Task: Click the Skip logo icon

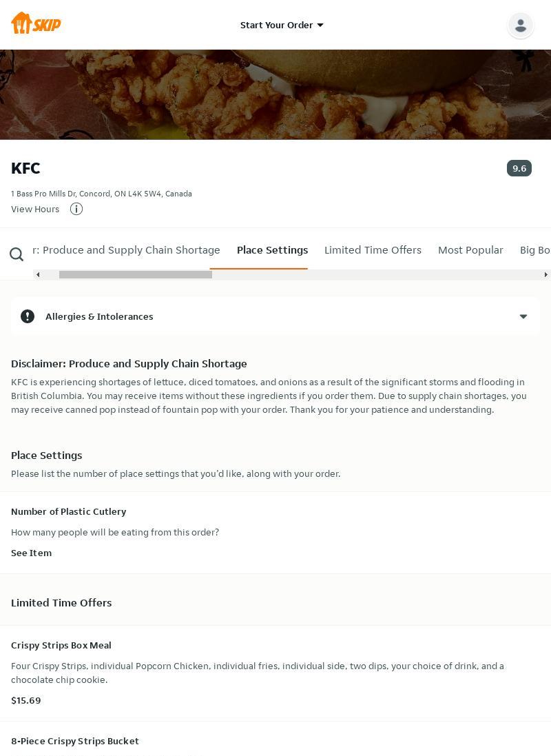Action: (36, 23)
